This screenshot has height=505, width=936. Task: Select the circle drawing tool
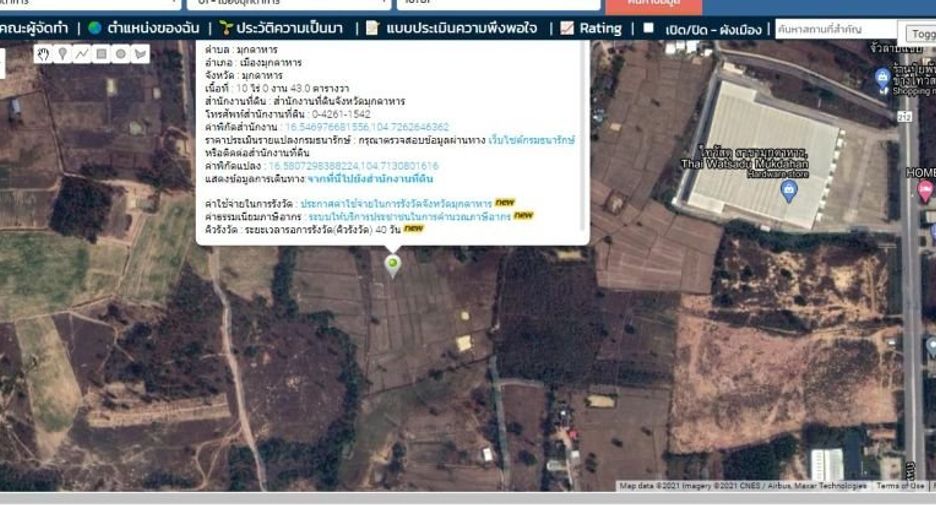[121, 54]
